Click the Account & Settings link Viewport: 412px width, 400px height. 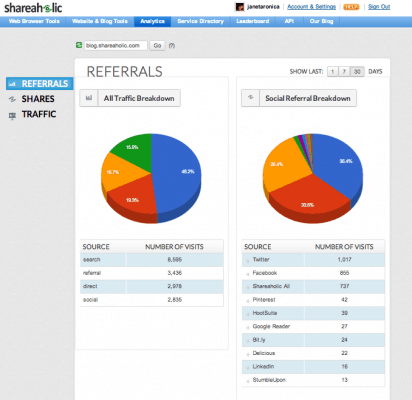pyautogui.click(x=311, y=7)
